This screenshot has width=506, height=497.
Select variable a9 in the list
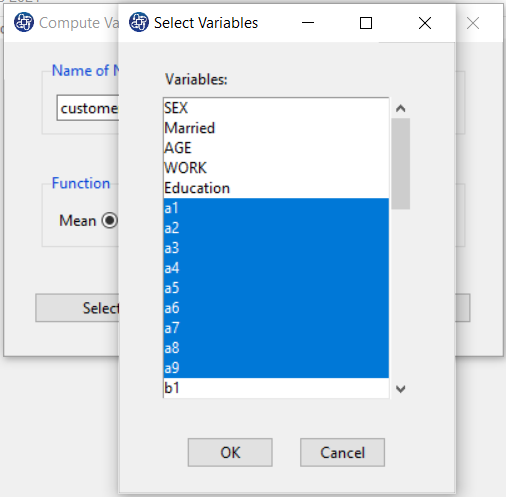(276, 368)
